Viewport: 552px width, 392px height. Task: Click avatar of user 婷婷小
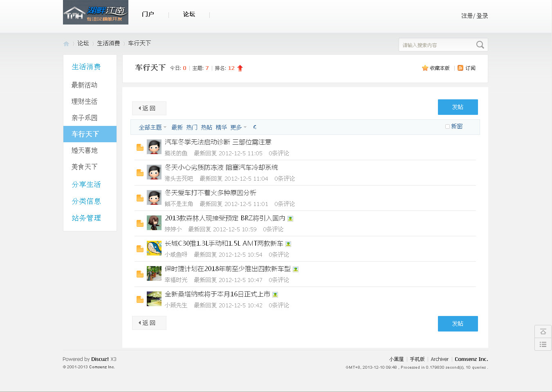[154, 223]
